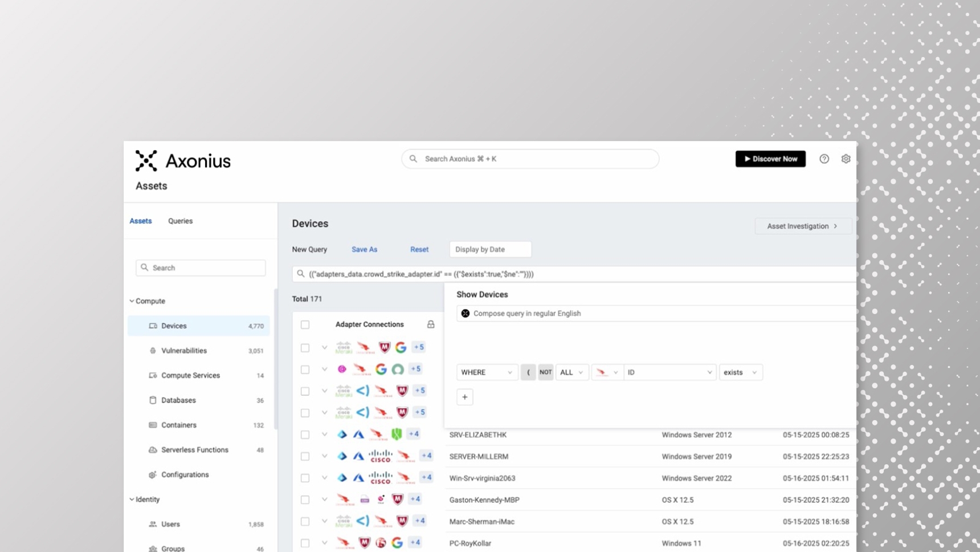
Task: Switch to the Queries tab
Action: (180, 221)
